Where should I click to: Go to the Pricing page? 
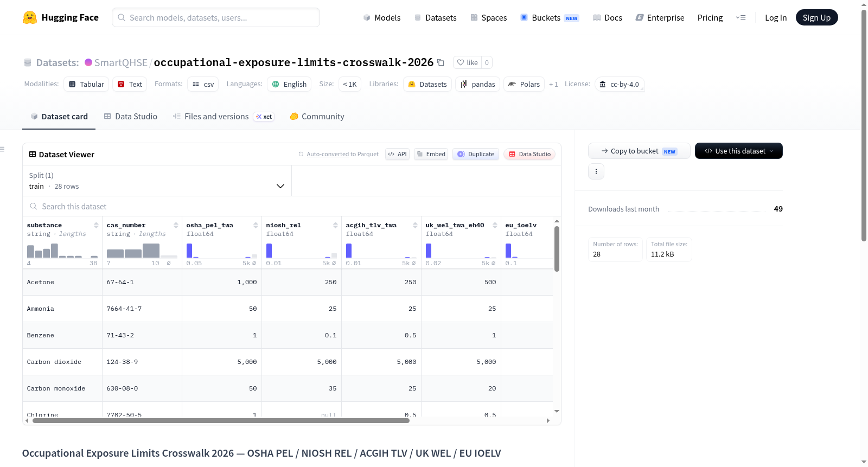[x=710, y=18]
